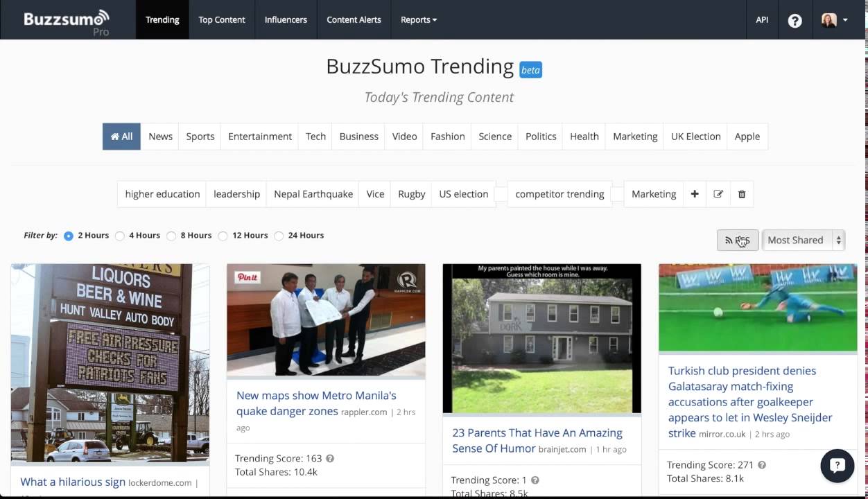Select the Health category
The image size is (868, 499).
click(584, 137)
